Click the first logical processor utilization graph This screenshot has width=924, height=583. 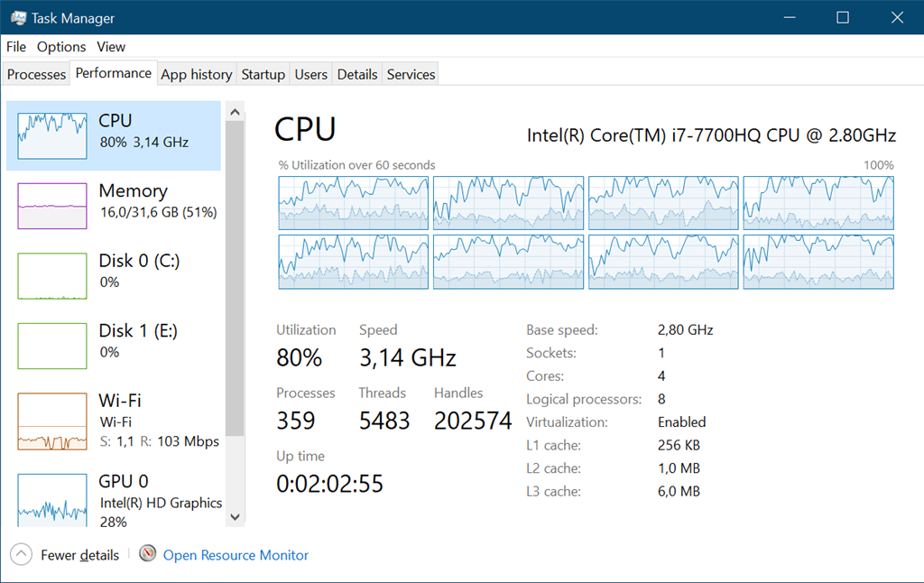click(354, 202)
